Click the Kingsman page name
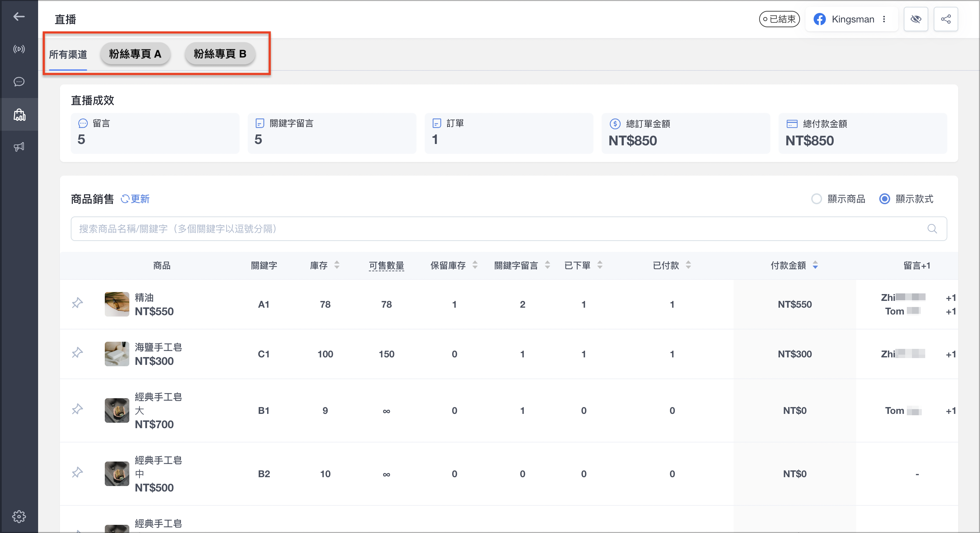Screen dimensions: 980x533 (x=852, y=19)
